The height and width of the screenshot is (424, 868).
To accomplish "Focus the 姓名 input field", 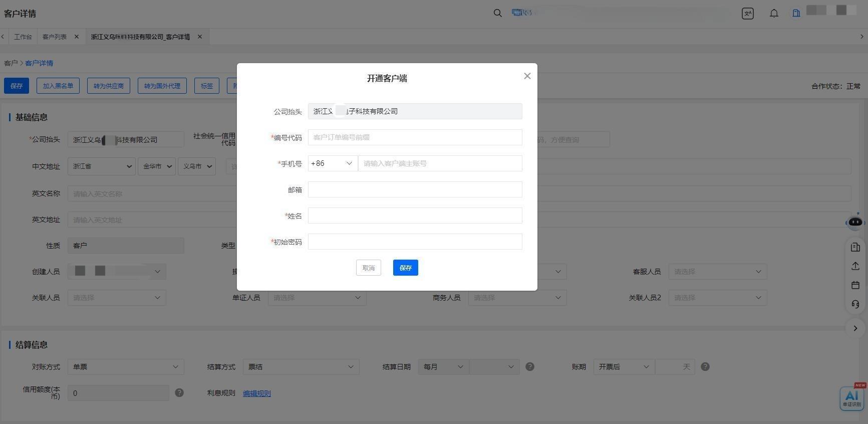I will [415, 216].
